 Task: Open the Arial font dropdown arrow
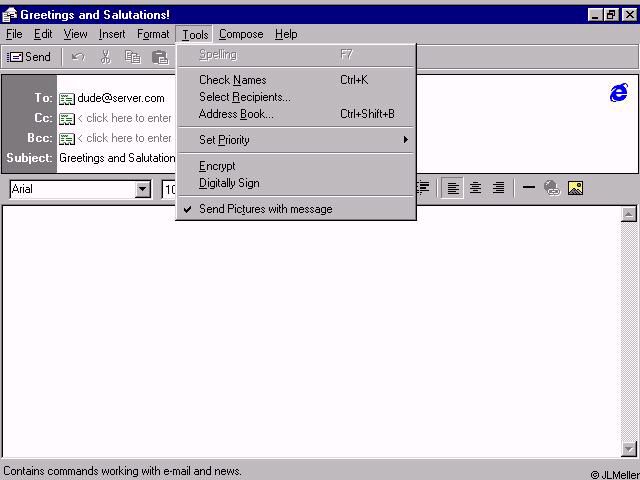pos(143,189)
